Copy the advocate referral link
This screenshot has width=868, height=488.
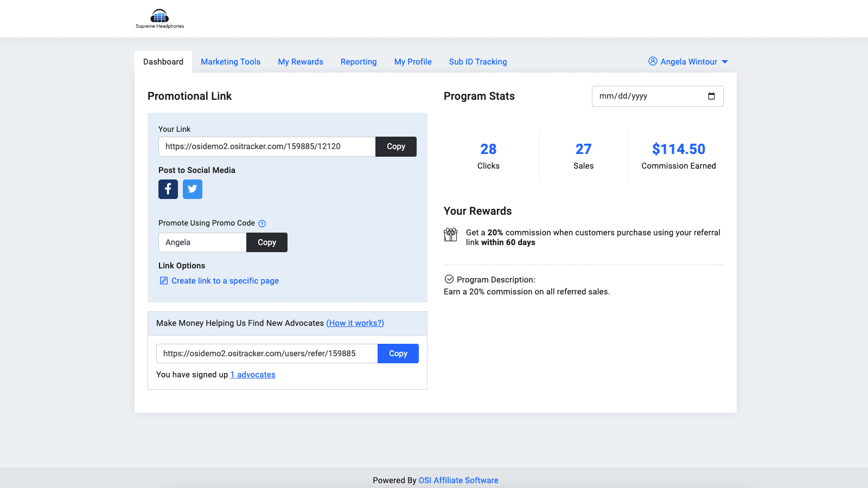tap(398, 353)
